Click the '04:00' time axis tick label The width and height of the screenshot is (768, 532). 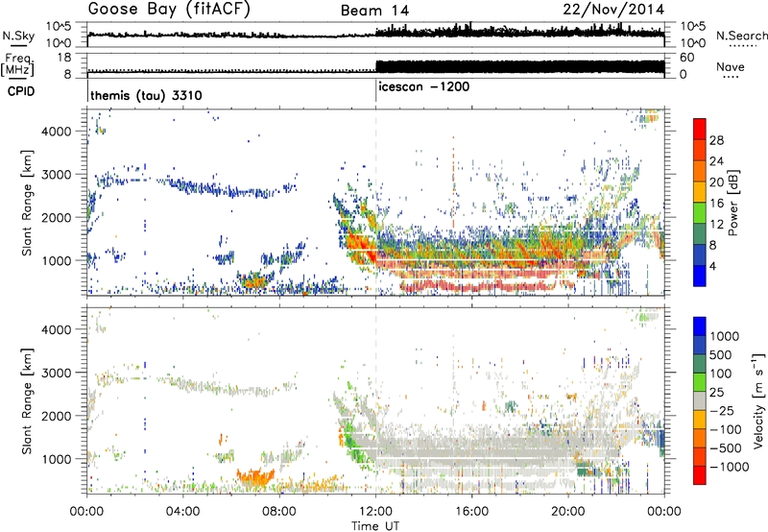(x=182, y=512)
